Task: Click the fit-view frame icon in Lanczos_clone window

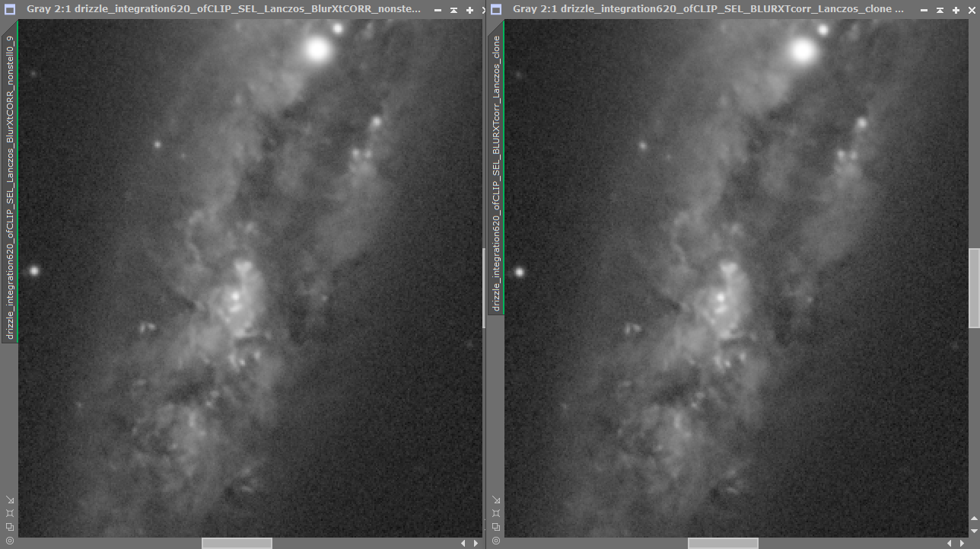Action: [496, 513]
